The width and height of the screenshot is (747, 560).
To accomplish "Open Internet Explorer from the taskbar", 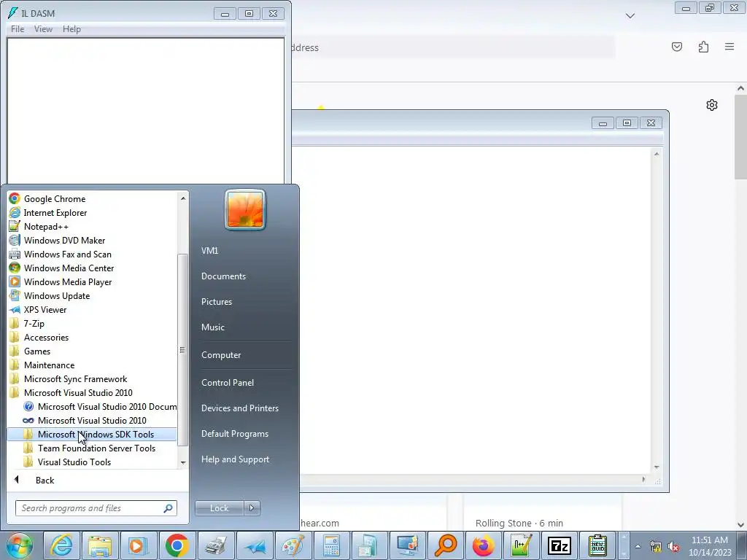I will pos(62,545).
